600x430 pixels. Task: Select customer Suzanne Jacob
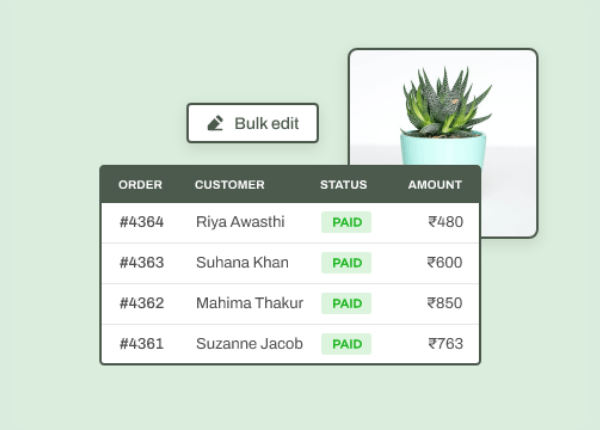pyautogui.click(x=249, y=344)
